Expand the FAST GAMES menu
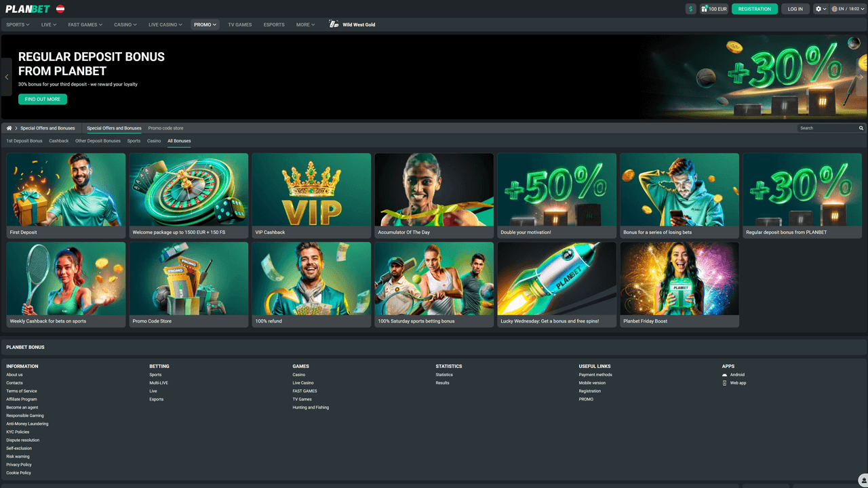868x488 pixels. click(x=85, y=24)
